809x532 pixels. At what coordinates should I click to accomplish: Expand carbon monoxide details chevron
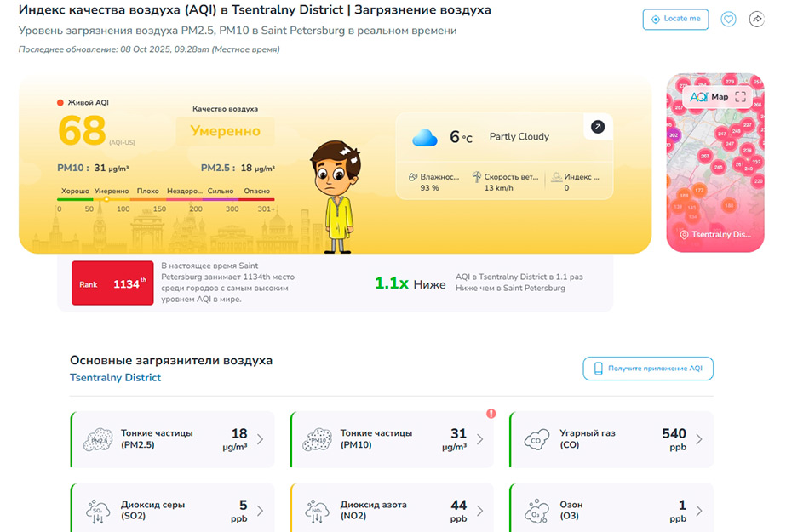point(699,439)
